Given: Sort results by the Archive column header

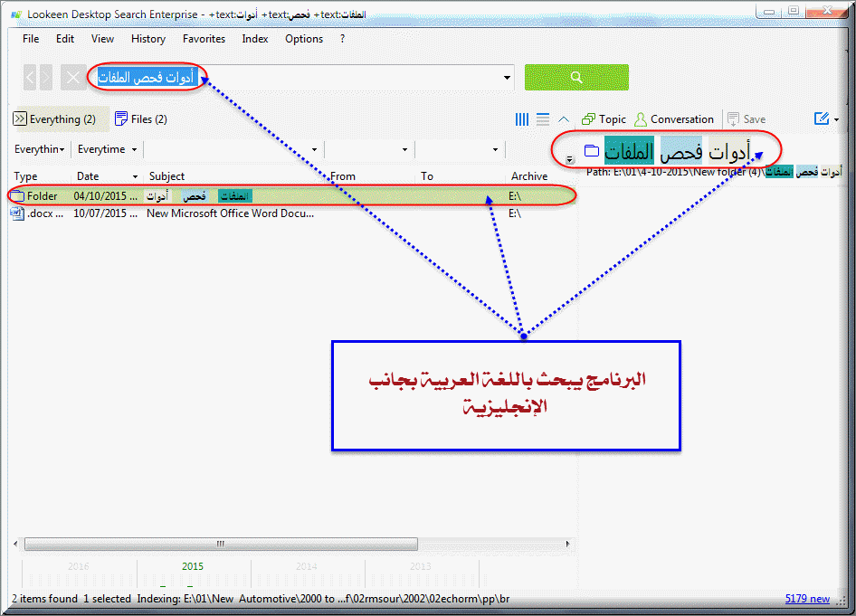Looking at the screenshot, I should pos(529,176).
